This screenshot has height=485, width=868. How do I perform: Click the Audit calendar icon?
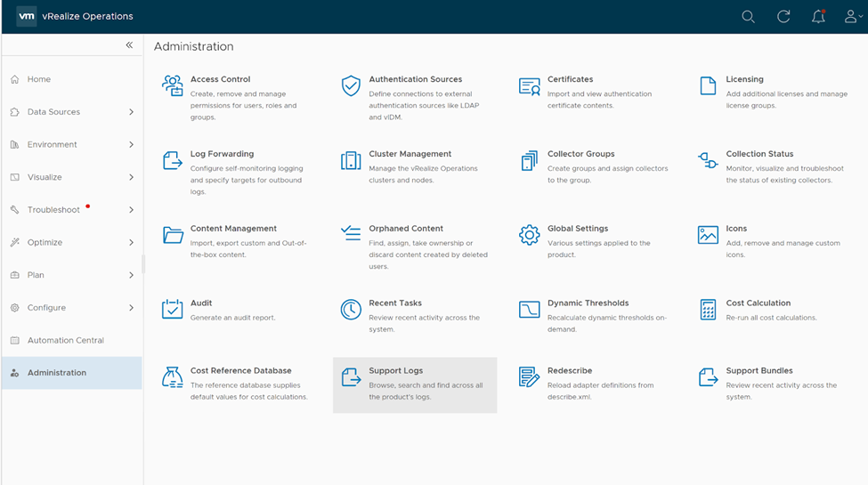point(172,309)
